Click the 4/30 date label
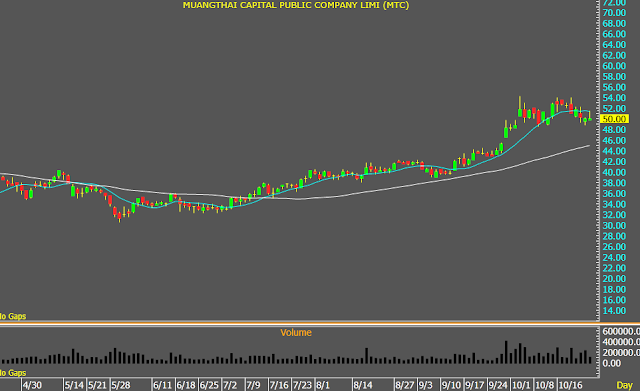 point(32,385)
